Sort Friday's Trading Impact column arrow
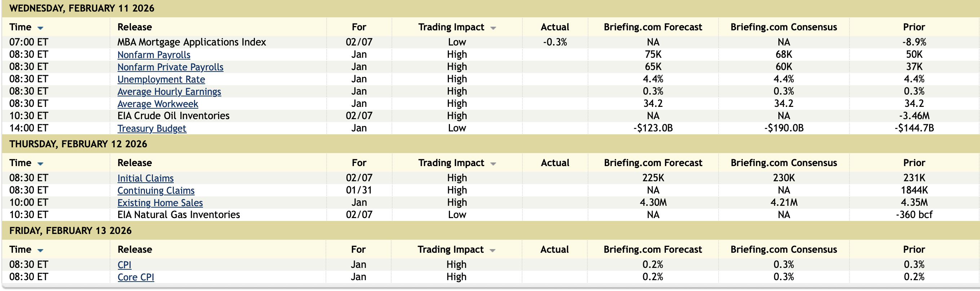Viewport: 980px width, 291px height. click(492, 250)
